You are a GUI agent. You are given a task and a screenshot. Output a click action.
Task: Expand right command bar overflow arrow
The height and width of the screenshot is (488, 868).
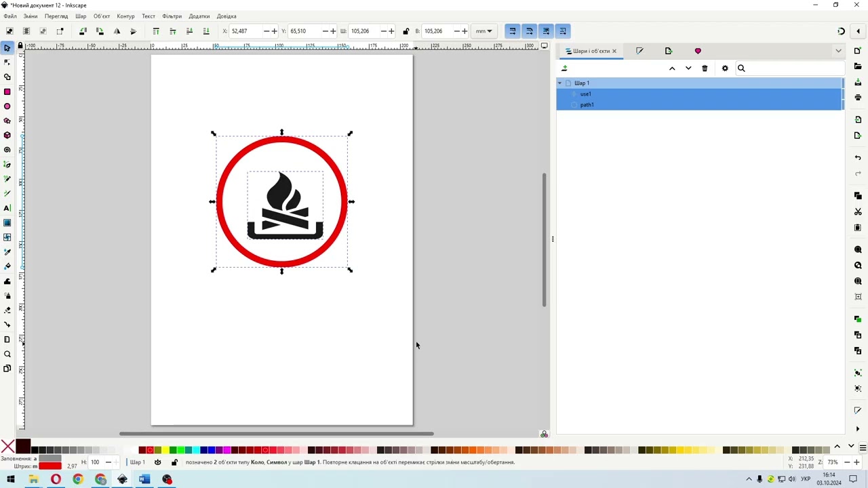[x=858, y=429]
